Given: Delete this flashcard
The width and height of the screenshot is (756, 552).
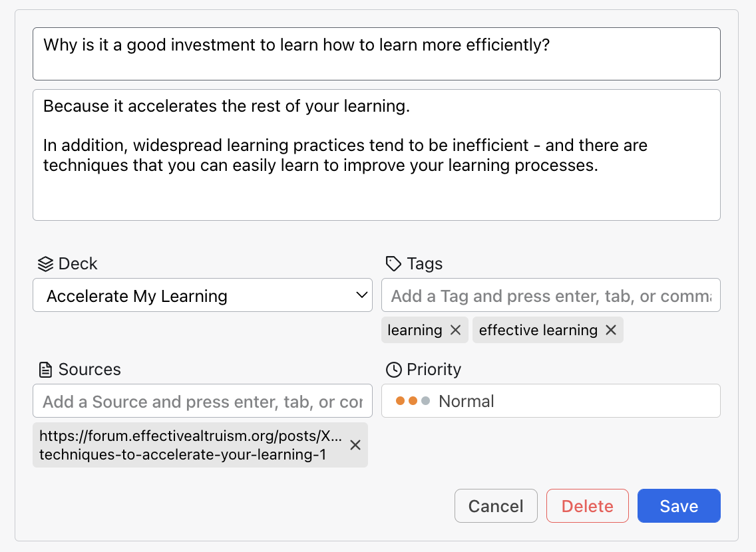Looking at the screenshot, I should [587, 506].
